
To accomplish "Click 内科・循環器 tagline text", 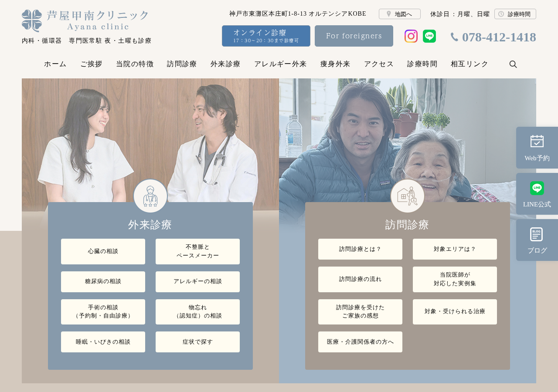I will [87, 41].
